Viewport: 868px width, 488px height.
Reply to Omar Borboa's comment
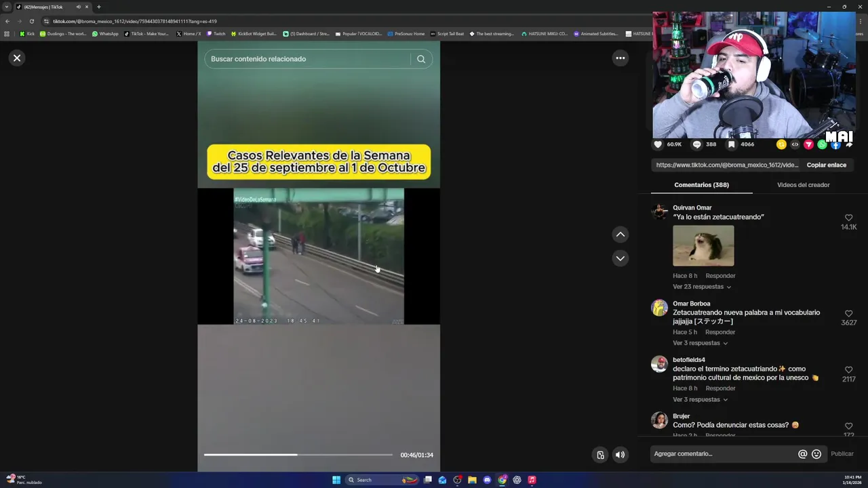click(720, 332)
